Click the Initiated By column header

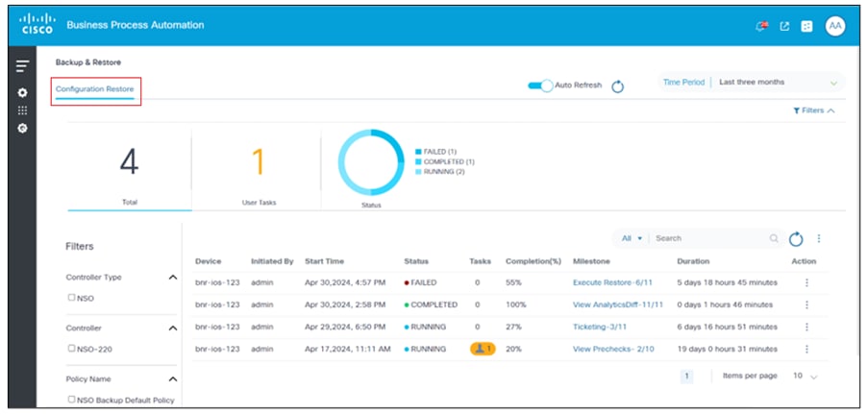click(x=272, y=261)
